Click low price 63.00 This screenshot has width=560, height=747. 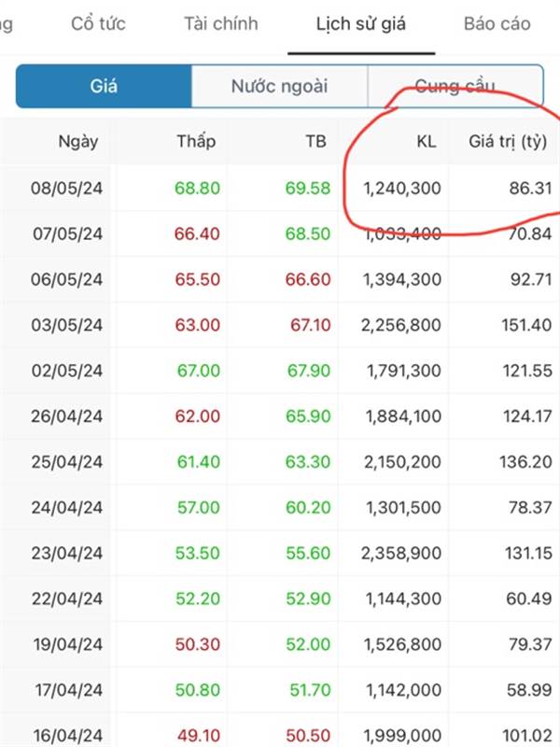[x=198, y=325]
